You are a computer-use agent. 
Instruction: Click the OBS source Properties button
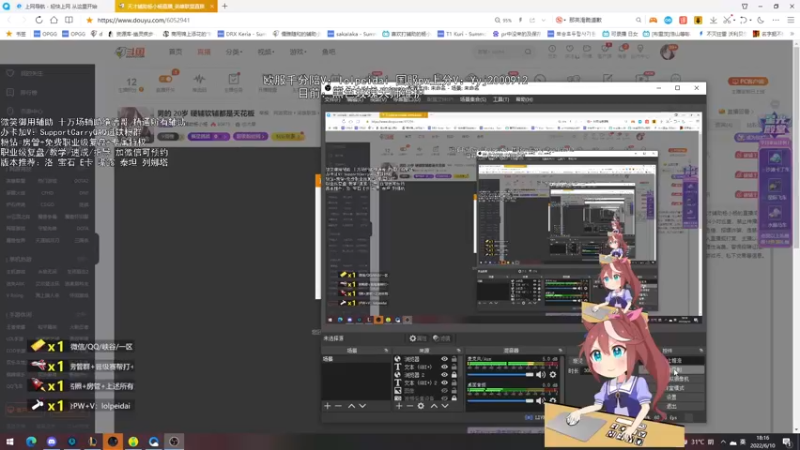pyautogui.click(x=418, y=338)
